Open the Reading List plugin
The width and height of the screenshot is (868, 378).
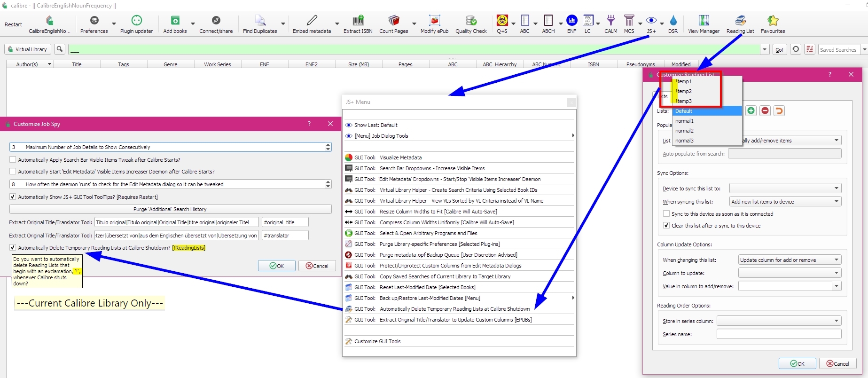tap(740, 24)
